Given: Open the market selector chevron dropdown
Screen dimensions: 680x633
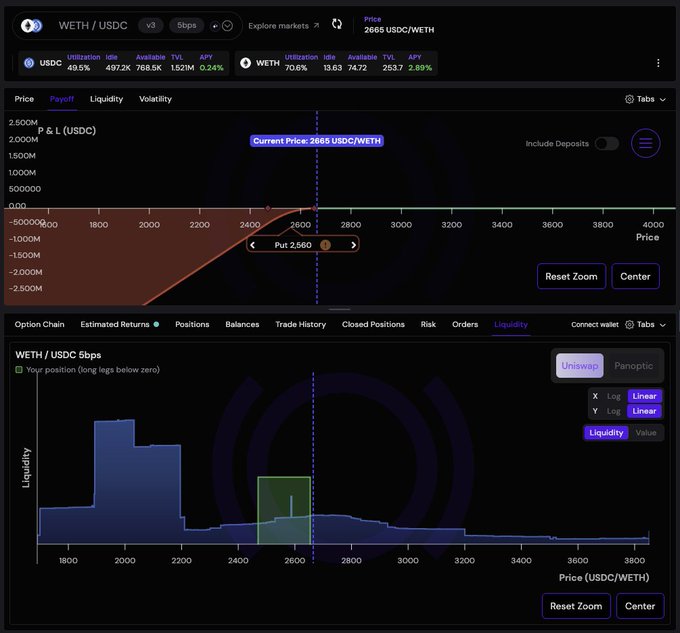Looking at the screenshot, I should [228, 26].
